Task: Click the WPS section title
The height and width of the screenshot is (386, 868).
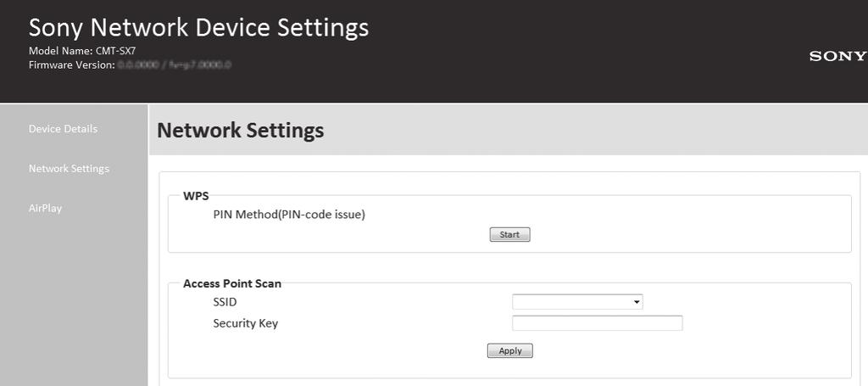Action: tap(196, 195)
